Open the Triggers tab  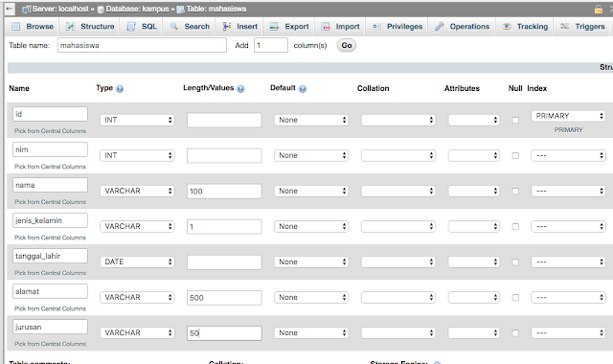582,27
